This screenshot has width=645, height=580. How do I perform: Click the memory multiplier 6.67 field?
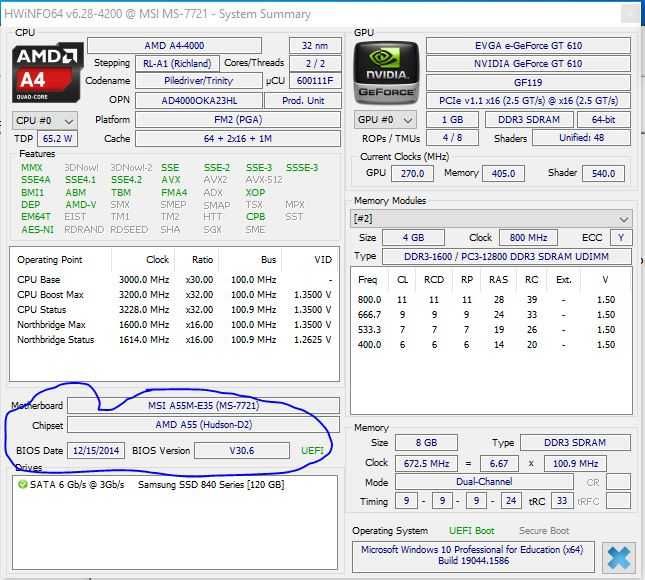(499, 464)
